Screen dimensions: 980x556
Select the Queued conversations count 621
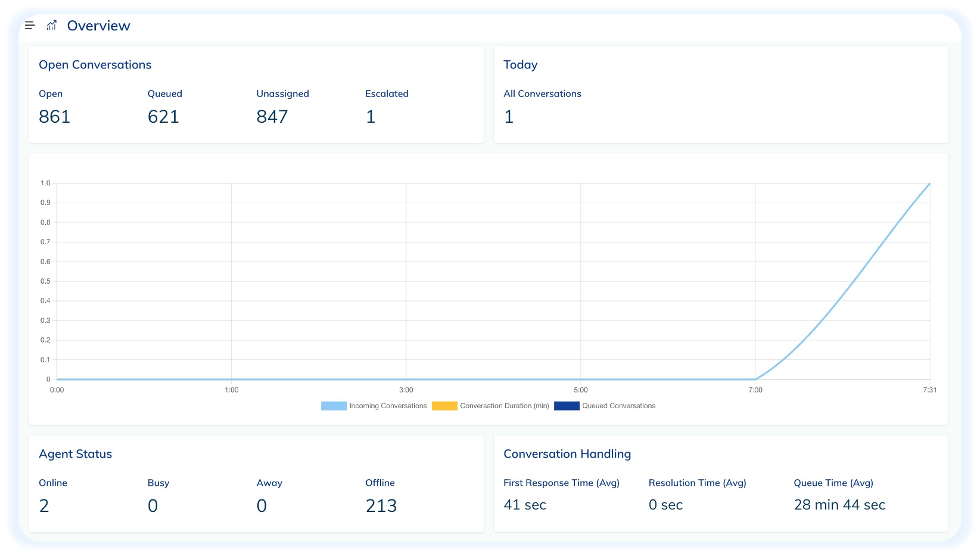tap(163, 117)
